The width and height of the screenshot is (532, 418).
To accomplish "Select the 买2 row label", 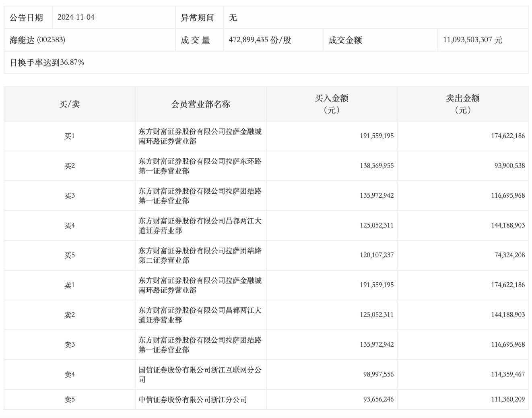I will pos(70,166).
